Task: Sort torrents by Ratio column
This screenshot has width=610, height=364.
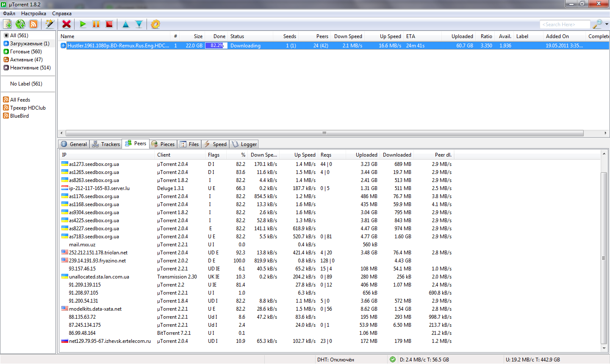Action: click(x=485, y=36)
